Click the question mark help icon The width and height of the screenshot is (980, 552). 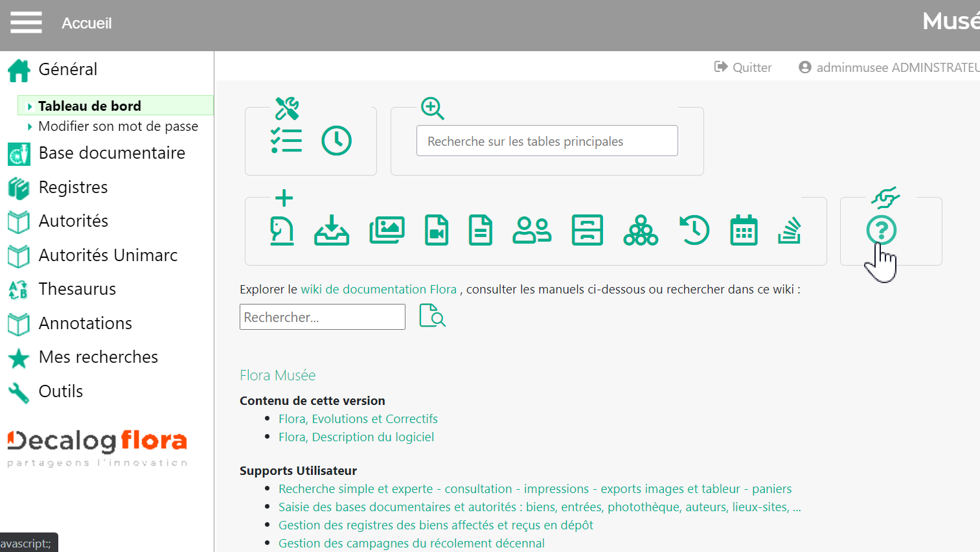[881, 230]
